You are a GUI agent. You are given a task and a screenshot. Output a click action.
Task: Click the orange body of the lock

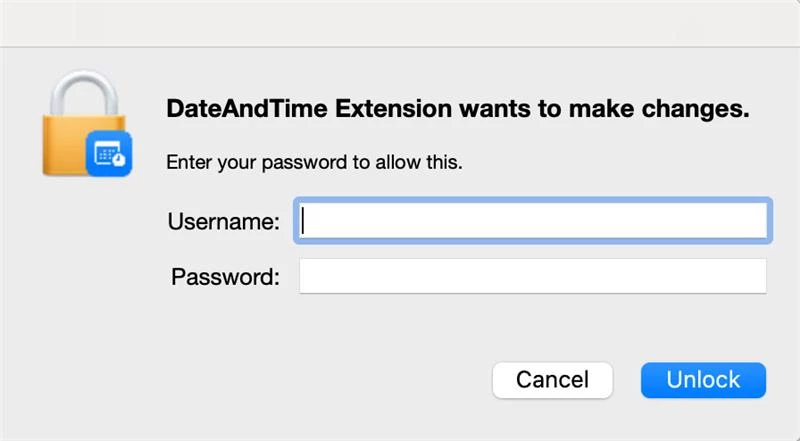66,143
